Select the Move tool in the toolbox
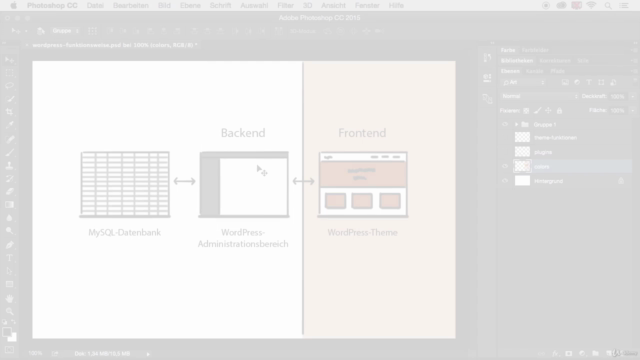The image size is (640, 360). (x=9, y=60)
